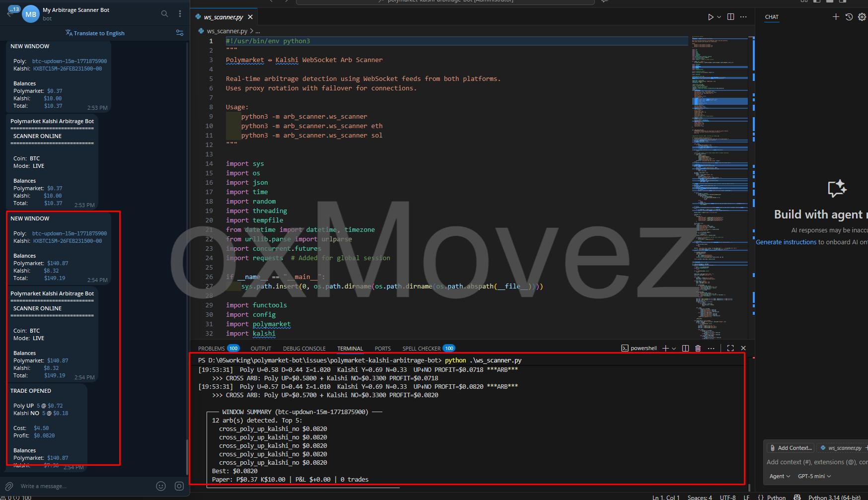Click the Telegram chat scrollbar
The image size is (868, 500).
pyautogui.click(x=187, y=457)
